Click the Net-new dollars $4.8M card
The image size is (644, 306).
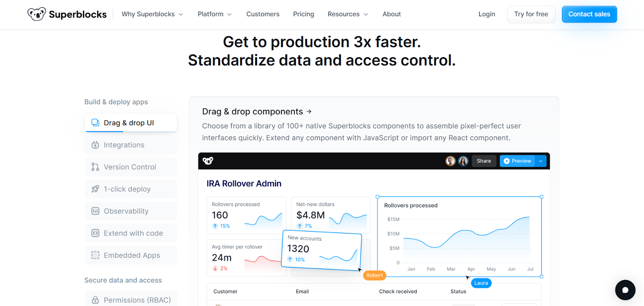click(331, 215)
